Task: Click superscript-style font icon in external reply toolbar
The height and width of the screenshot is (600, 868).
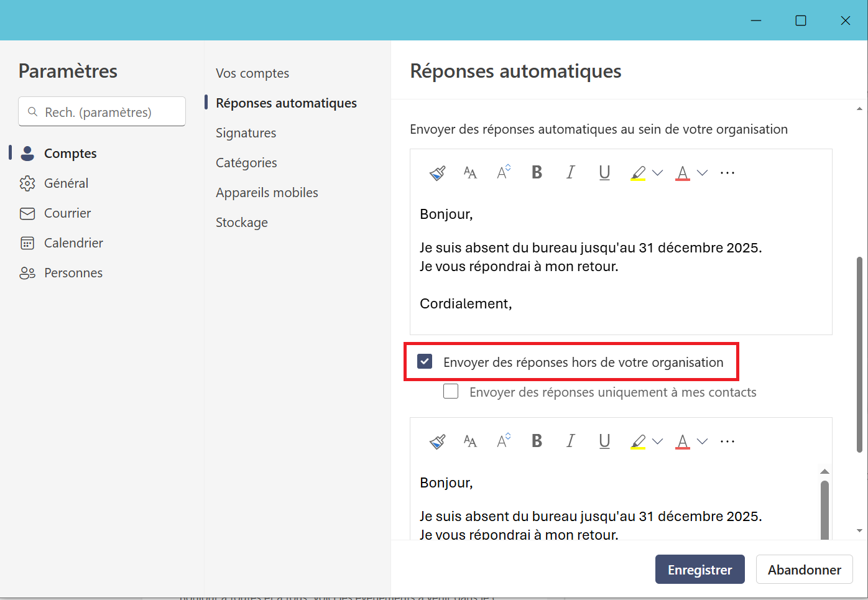Action: click(504, 441)
